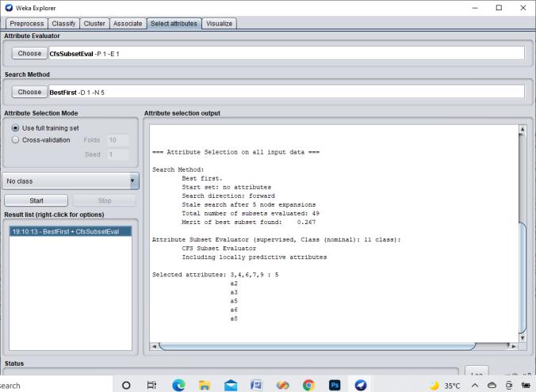Click the OneDrive cloud tray icon

[x=492, y=386]
